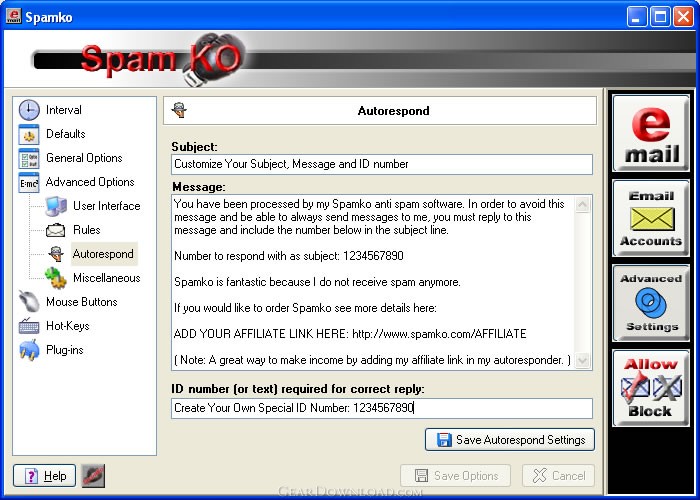Click the Advanced Options E-mail icon

(x=29, y=182)
